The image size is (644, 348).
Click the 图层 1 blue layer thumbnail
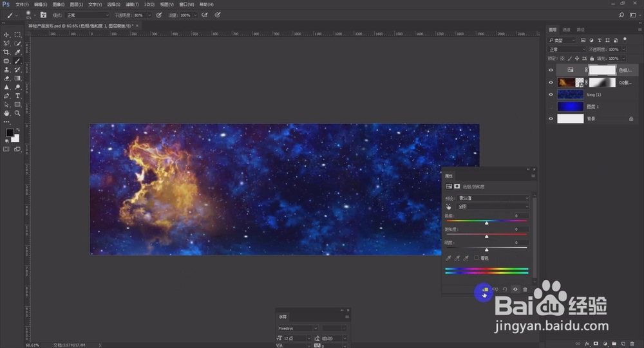[570, 107]
